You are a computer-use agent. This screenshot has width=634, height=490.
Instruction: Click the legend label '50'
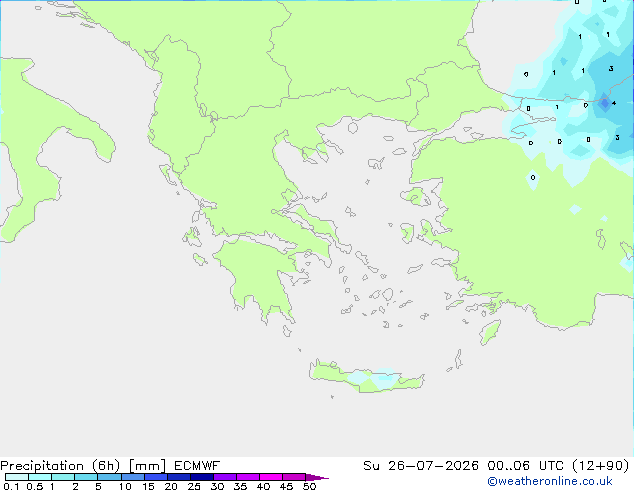click(x=309, y=486)
